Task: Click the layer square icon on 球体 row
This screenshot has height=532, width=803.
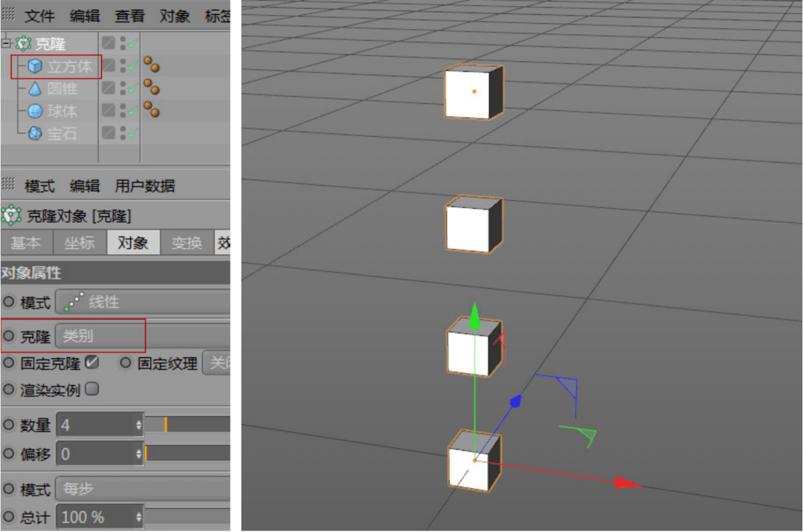Action: 108,110
